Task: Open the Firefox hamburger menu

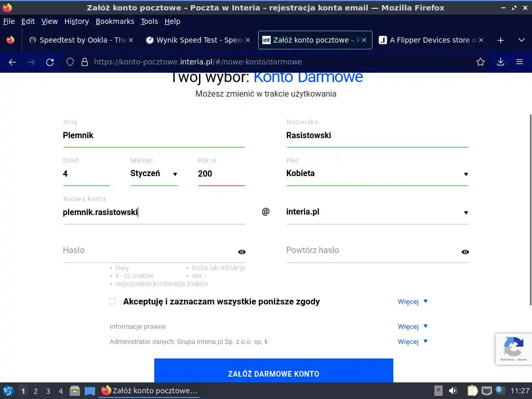Action: [520, 62]
